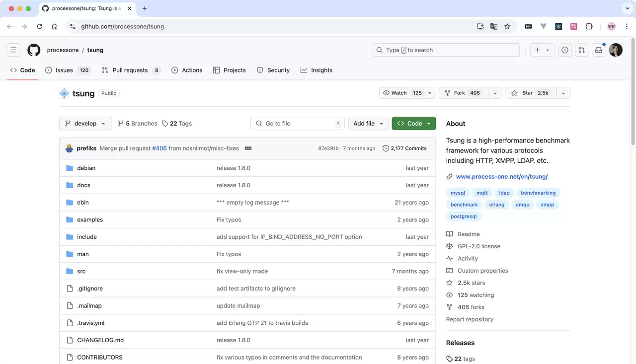
Task: Open the .travis.yml file
Action: 91,323
